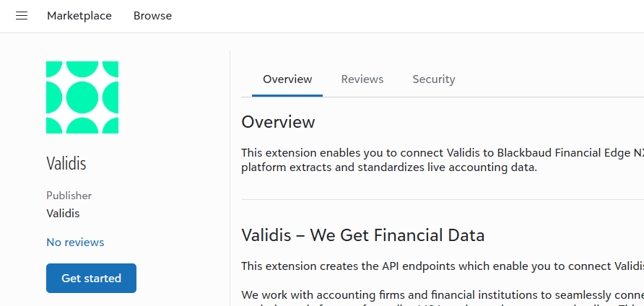This screenshot has width=644, height=306.
Task: Click the large Validis app title
Action: coord(66,164)
